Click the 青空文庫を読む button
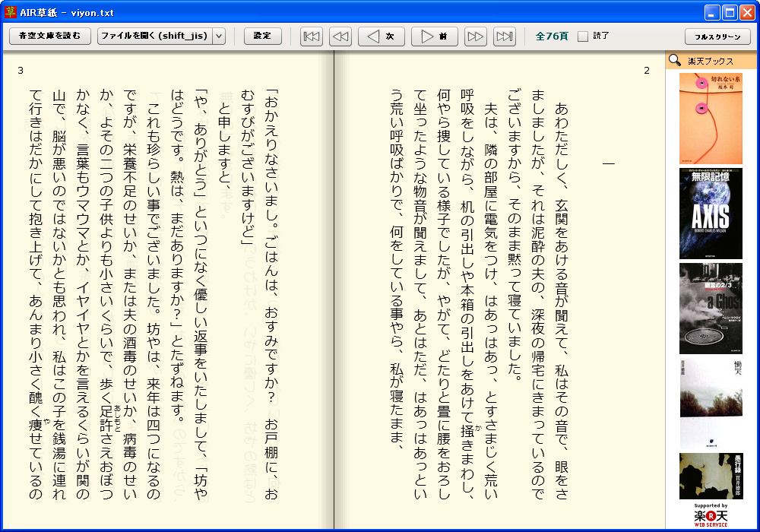This screenshot has height=532, width=760. 49,35
